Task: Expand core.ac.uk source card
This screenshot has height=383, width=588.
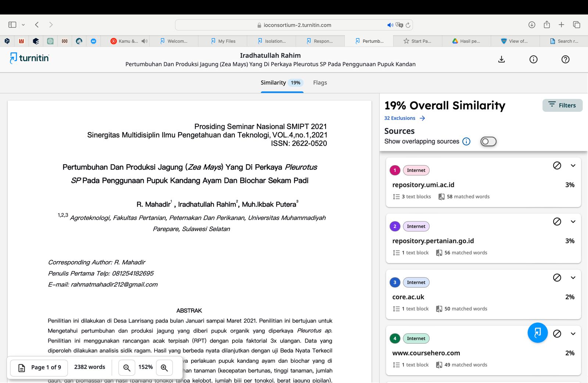Action: (x=573, y=277)
